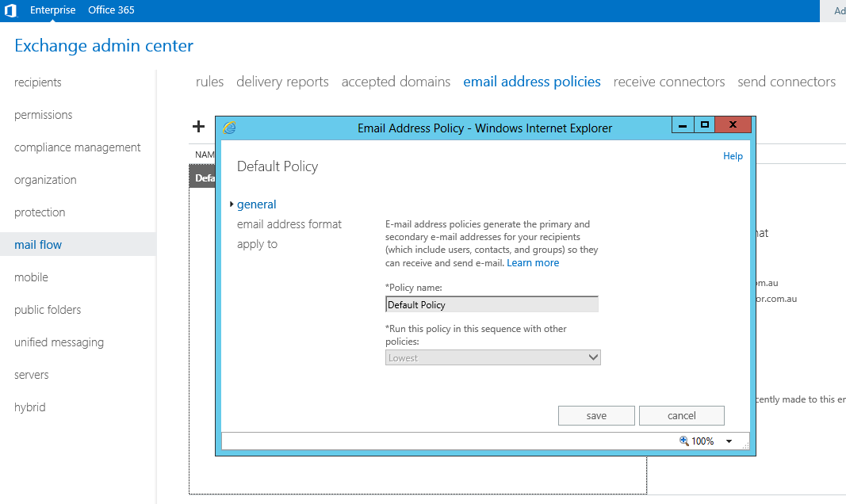Click the Email Address Policy window title bar

(484, 128)
